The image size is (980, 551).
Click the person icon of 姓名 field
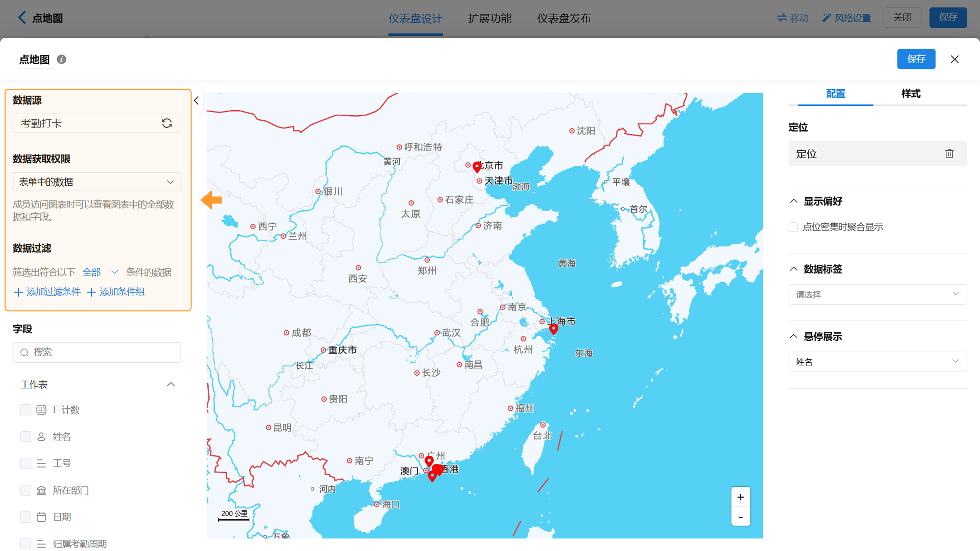click(41, 436)
